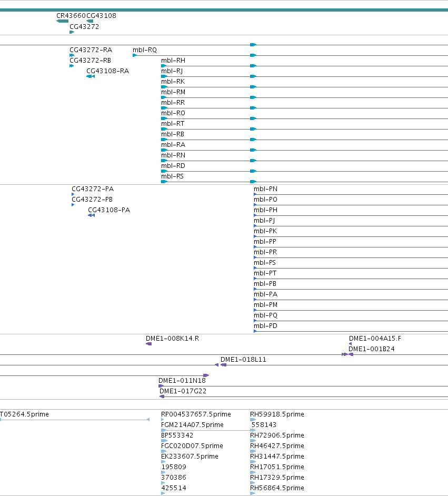Choose the mbl-RK transcript label
Screen dimensions: 448x496
[x=173, y=81]
